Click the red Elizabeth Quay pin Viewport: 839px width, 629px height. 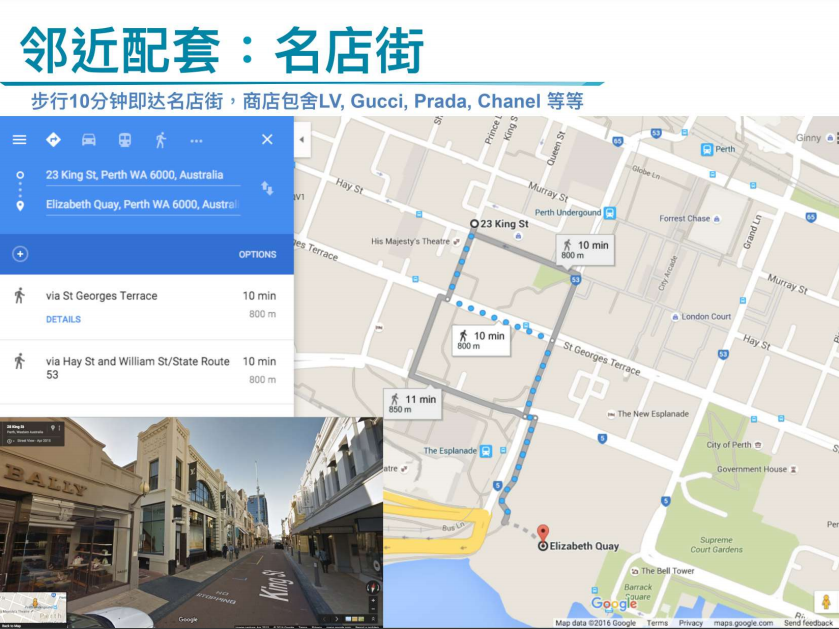tap(543, 533)
